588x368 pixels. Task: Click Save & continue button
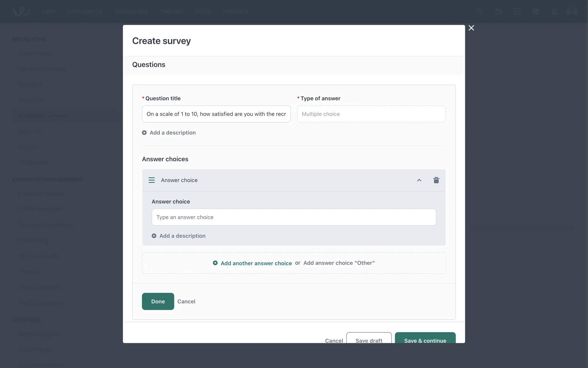pos(425,338)
